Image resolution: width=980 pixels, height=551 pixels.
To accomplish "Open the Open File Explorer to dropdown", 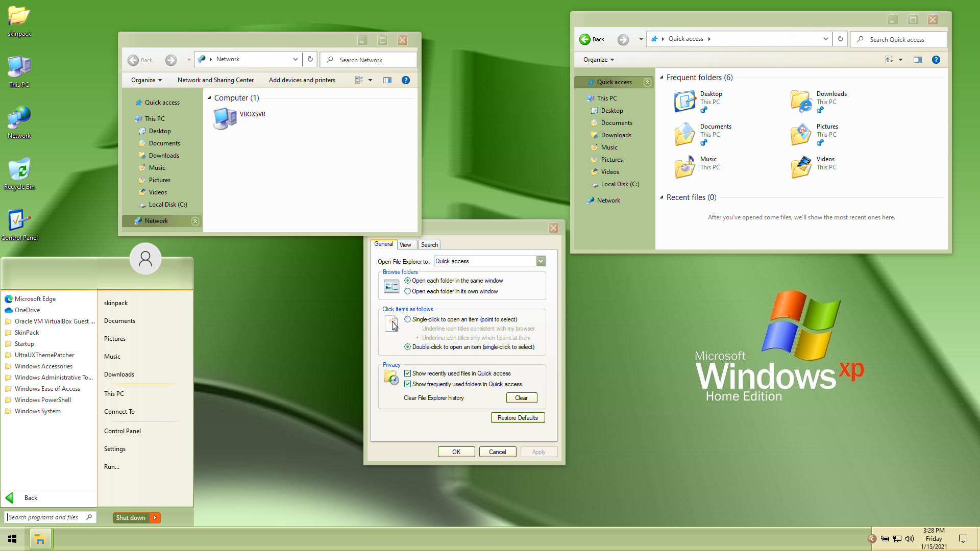I will (541, 261).
